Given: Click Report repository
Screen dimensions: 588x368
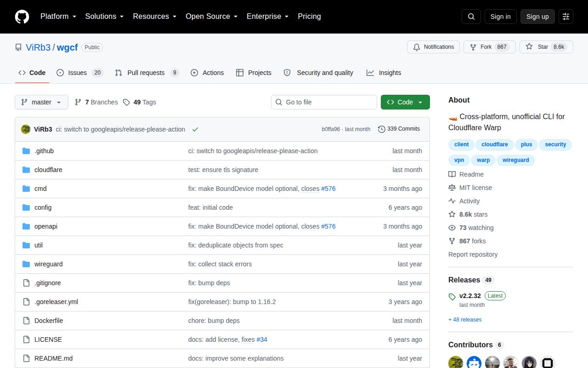Looking at the screenshot, I should (x=473, y=254).
